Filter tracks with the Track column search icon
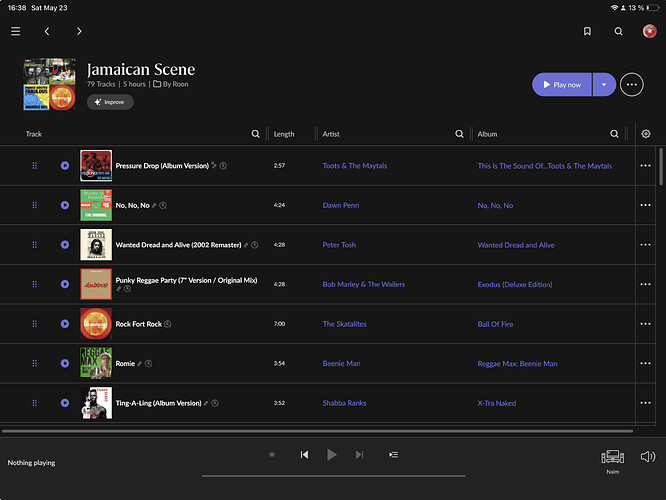 coord(255,134)
